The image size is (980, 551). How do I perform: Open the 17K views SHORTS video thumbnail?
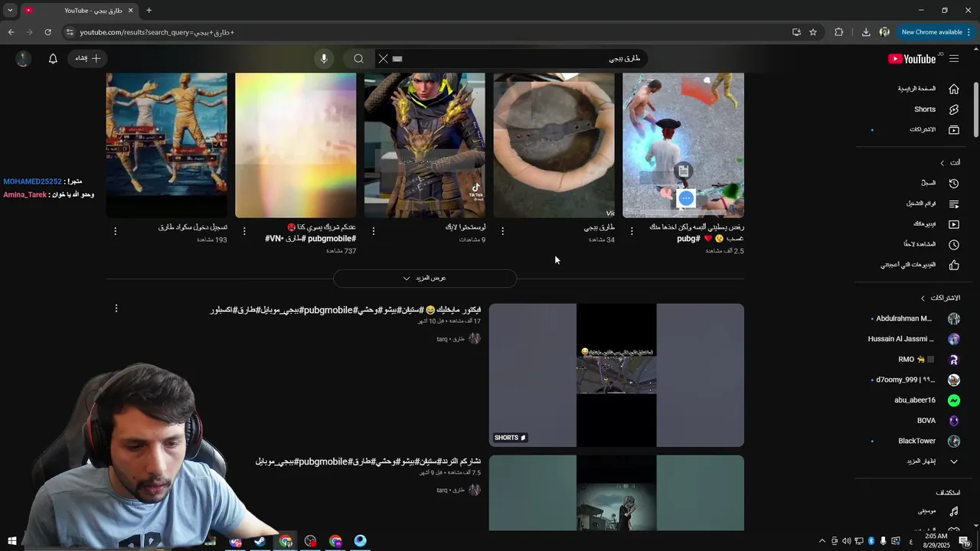pyautogui.click(x=616, y=375)
